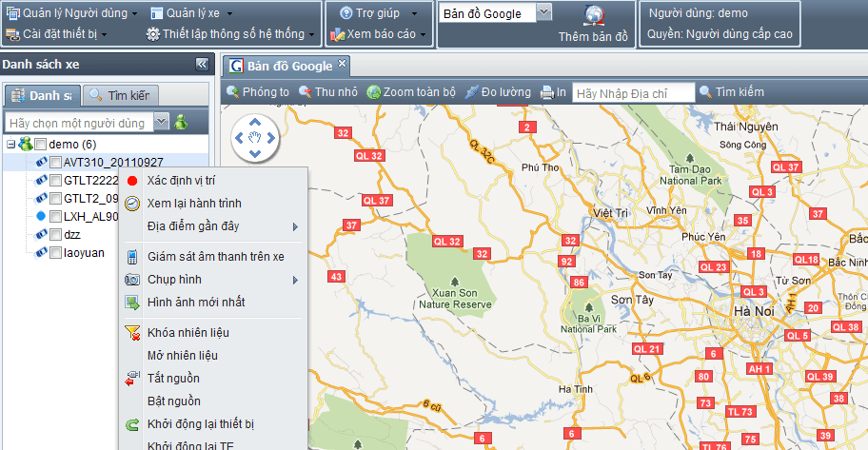Tick the AVT310_20110927 checkbox

pos(55,163)
